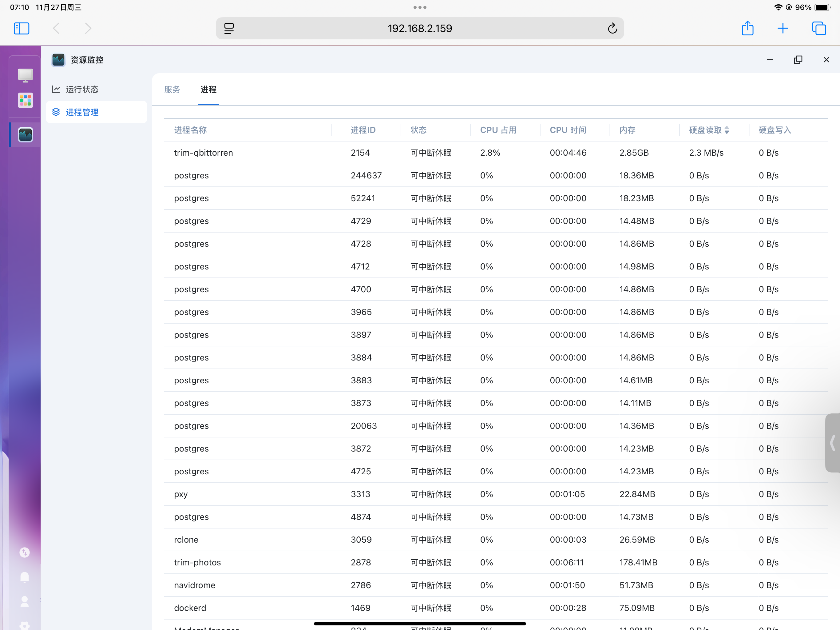This screenshot has width=840, height=630.
Task: Expand the side panel handle on the right edge
Action: (x=832, y=443)
